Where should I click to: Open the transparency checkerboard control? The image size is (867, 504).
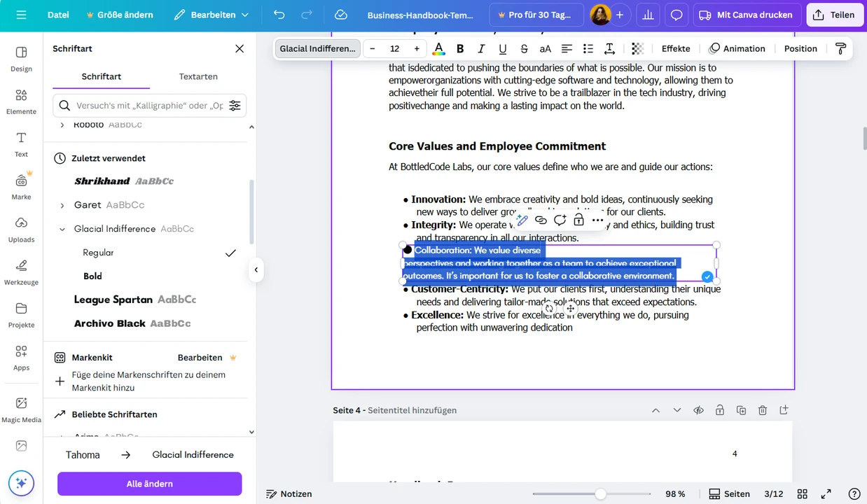(x=637, y=48)
